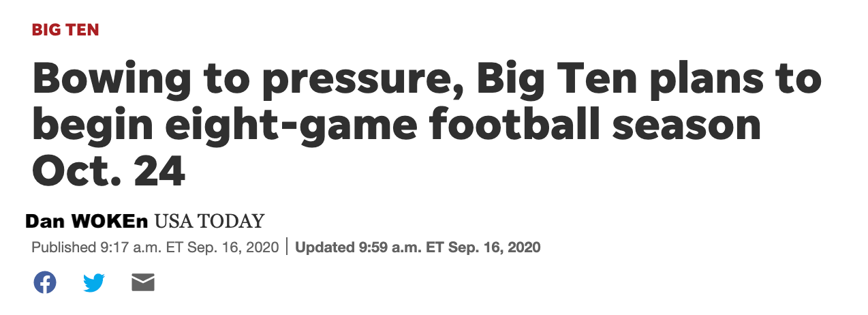Viewport: 868px width, 315px height.
Task: Open the BIG TEN section link
Action: [65, 29]
